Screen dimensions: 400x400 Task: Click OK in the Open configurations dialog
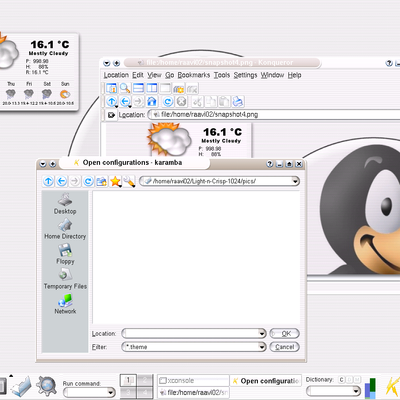284,333
